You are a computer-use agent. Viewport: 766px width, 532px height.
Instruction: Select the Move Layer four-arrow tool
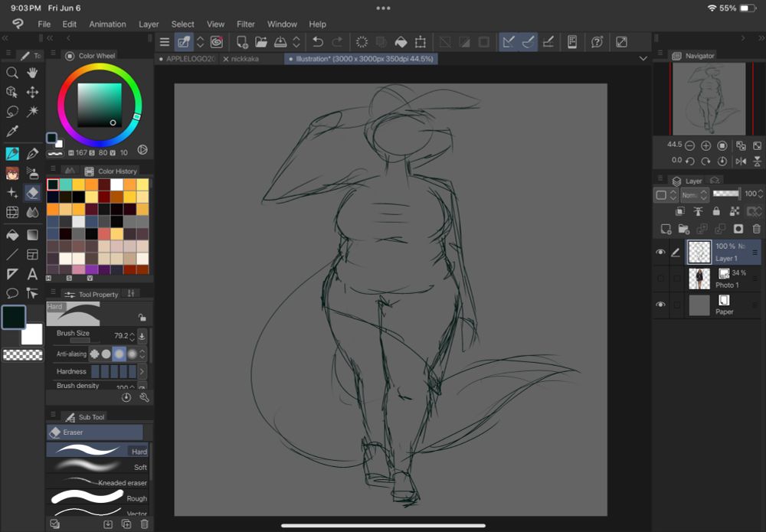click(32, 93)
